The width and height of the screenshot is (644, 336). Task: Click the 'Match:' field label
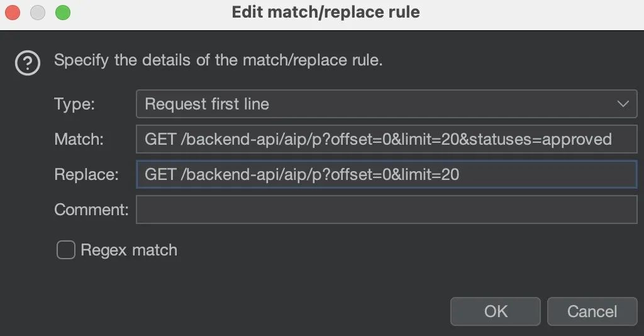[79, 139]
